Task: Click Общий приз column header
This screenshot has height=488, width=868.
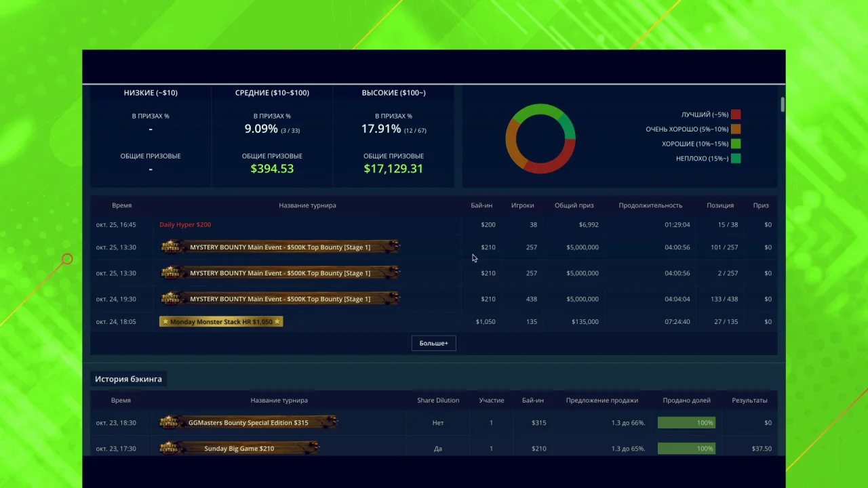Action: point(574,205)
